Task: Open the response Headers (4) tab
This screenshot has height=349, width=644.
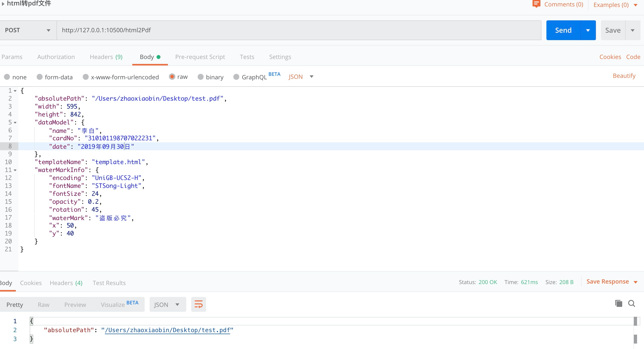Action: click(66, 283)
